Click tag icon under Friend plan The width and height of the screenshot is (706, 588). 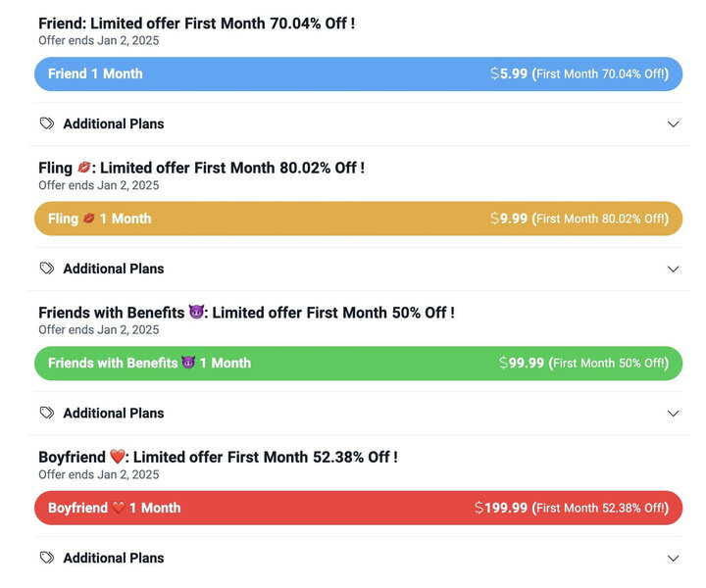click(x=47, y=123)
